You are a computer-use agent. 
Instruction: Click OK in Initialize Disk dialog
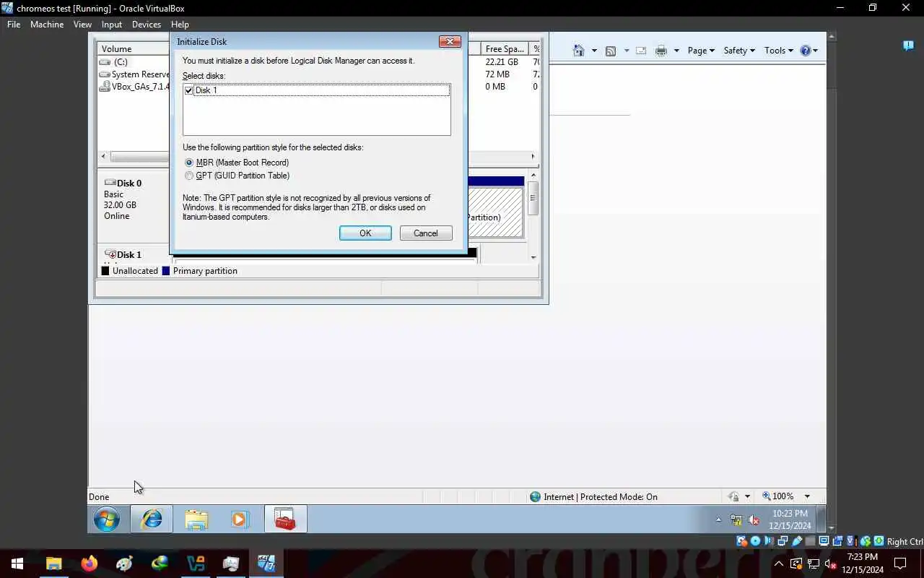pyautogui.click(x=365, y=233)
